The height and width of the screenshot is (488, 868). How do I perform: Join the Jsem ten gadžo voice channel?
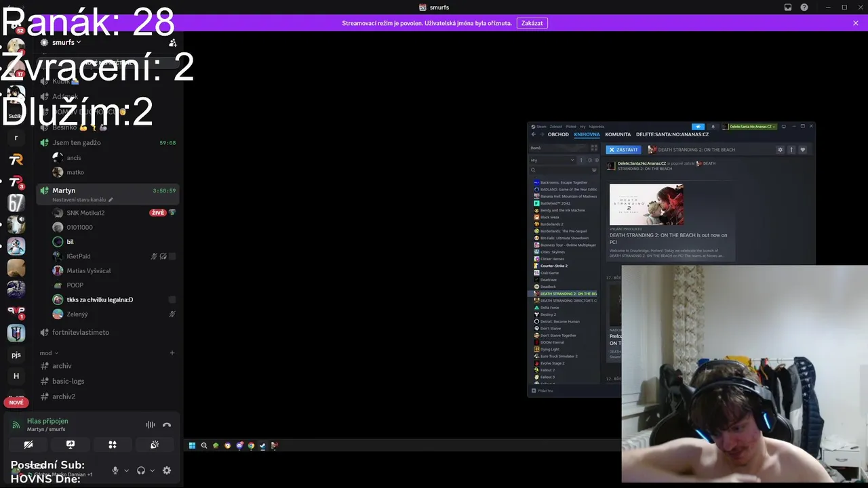coord(108,143)
